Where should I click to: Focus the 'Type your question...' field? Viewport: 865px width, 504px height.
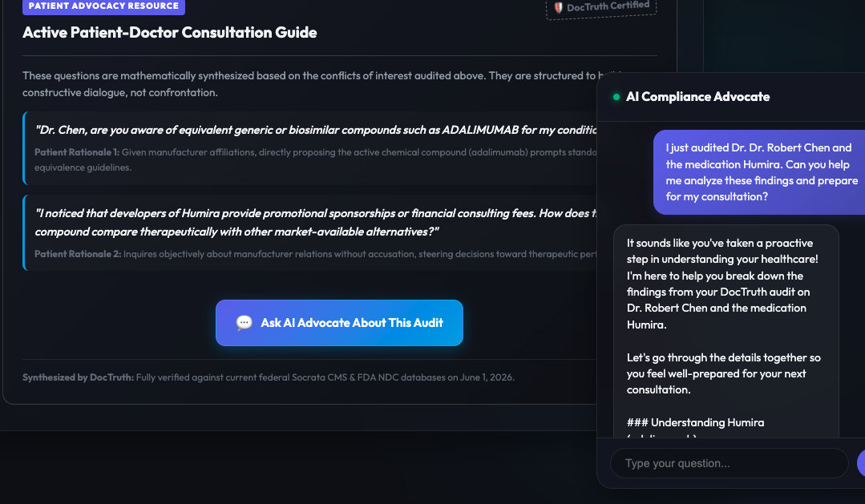(729, 463)
